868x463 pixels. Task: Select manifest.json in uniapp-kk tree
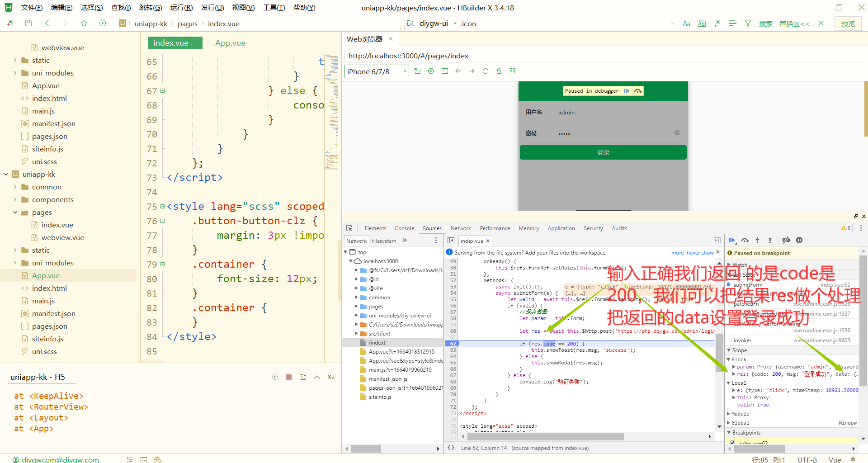(x=53, y=313)
